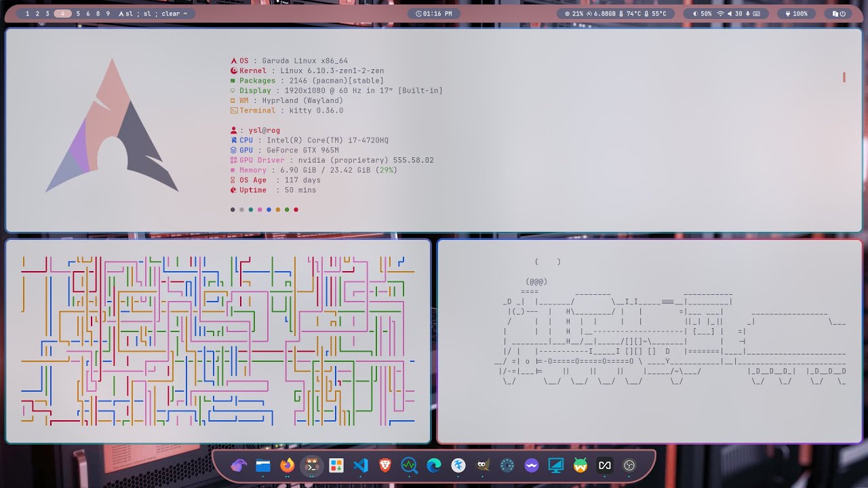Image resolution: width=868 pixels, height=488 pixels.
Task: Open the Garuda eagle app in dock
Action: [239, 466]
